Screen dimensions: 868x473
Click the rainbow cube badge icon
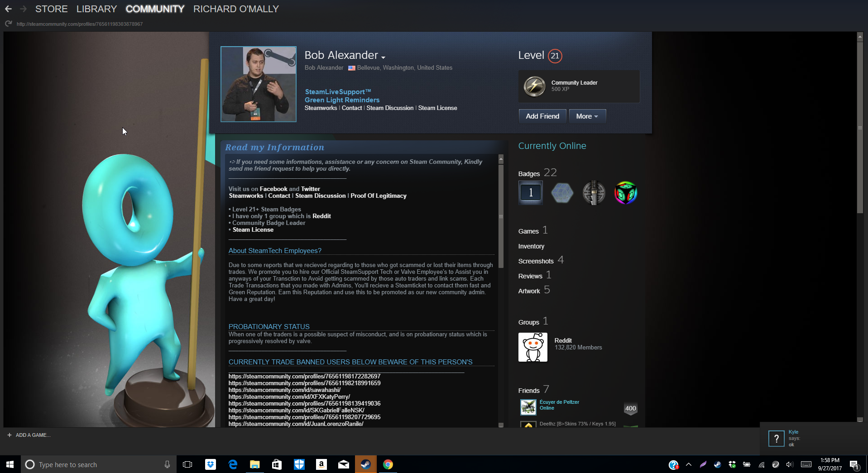[x=625, y=193]
